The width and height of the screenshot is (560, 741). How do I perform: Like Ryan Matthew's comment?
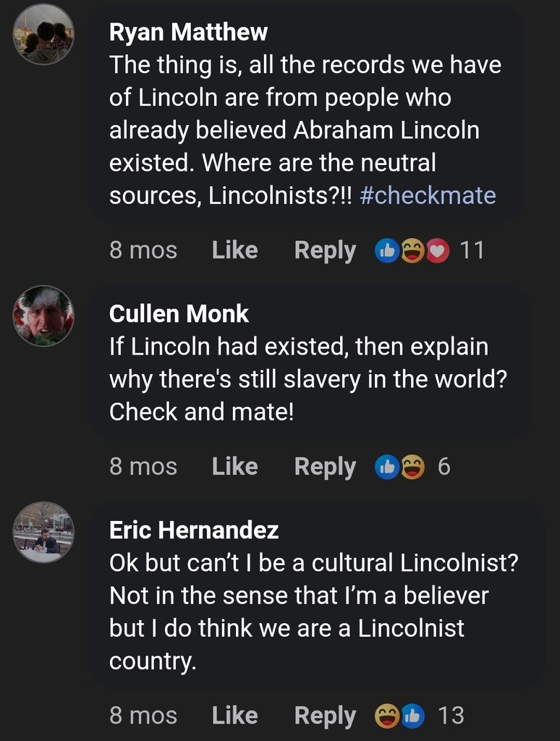click(234, 250)
